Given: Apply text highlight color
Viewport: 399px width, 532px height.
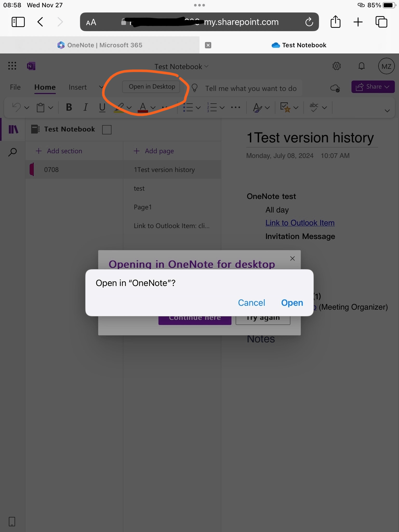Looking at the screenshot, I should [x=119, y=107].
